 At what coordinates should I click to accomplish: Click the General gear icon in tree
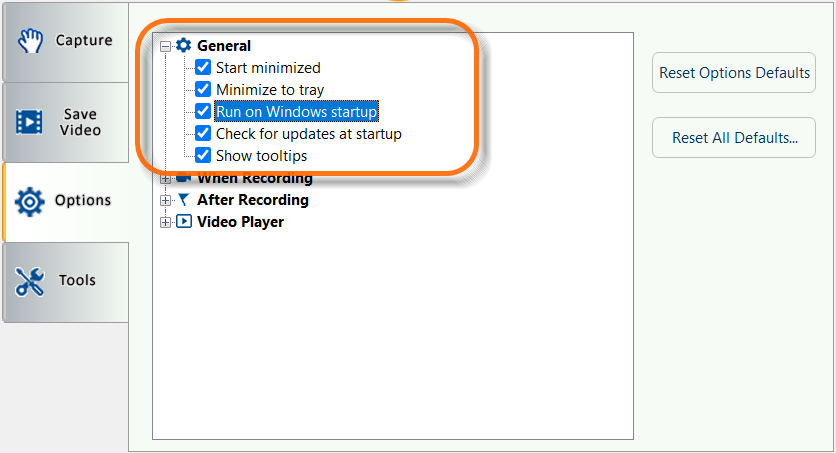[x=183, y=46]
